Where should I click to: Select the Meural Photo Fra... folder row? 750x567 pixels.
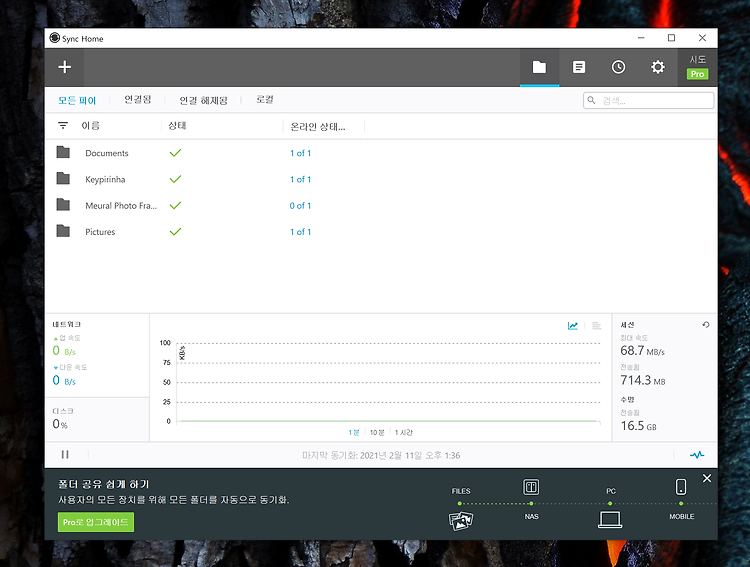pyautogui.click(x=381, y=206)
